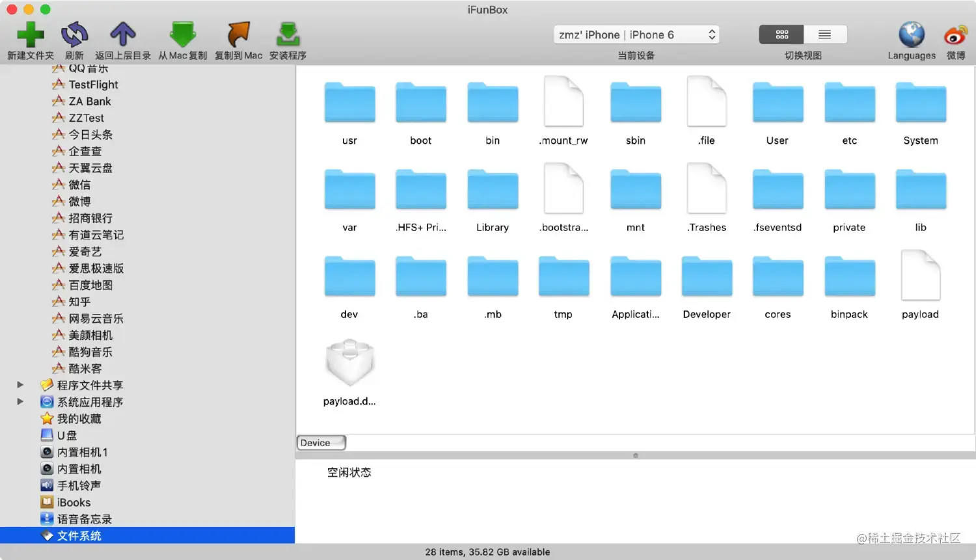Go up one directory with 返回上层目录 arrow

click(x=122, y=34)
